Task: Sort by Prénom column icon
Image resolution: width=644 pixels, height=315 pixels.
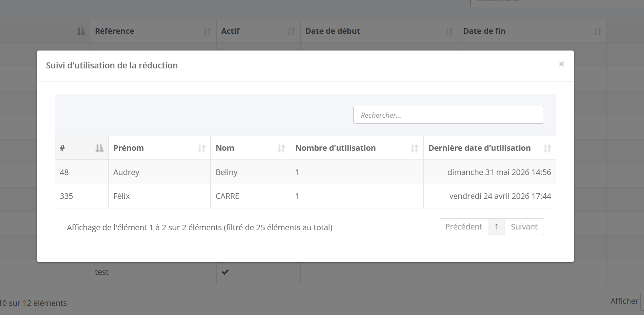Action: pos(202,148)
